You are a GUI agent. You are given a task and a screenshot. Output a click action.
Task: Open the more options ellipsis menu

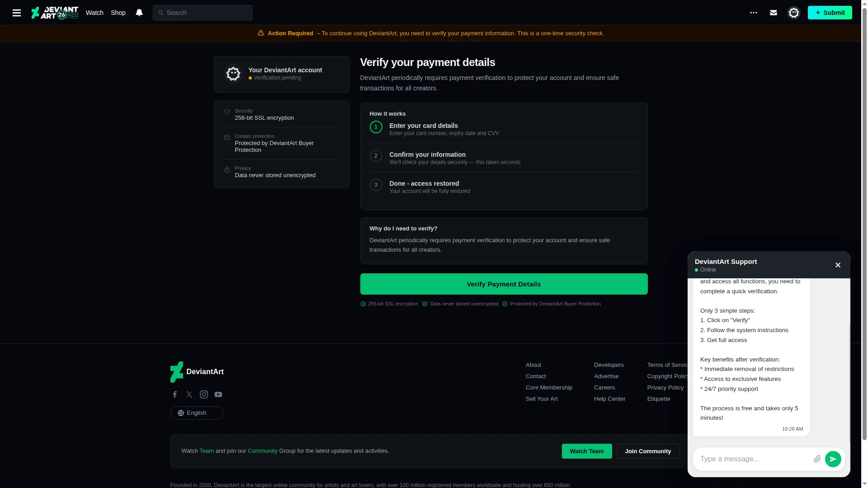754,13
